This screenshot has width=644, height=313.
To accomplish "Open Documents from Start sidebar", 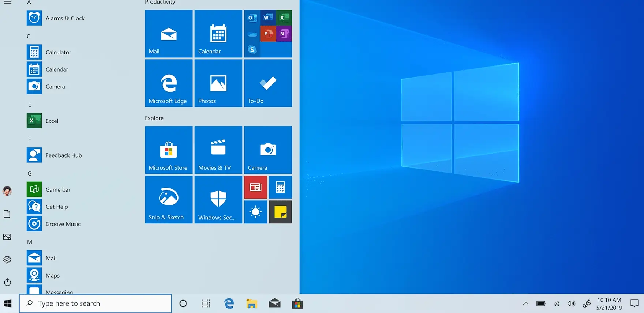I will (x=7, y=214).
